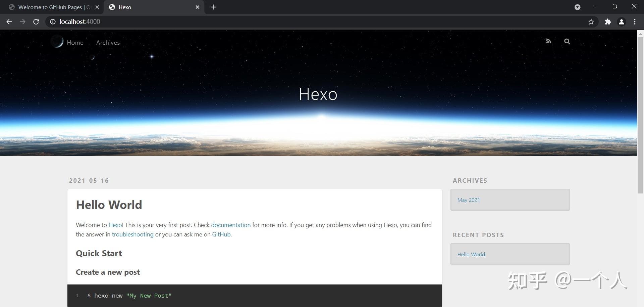Image resolution: width=644 pixels, height=307 pixels.
Task: Close the Hexo browser tab
Action: coord(198,7)
